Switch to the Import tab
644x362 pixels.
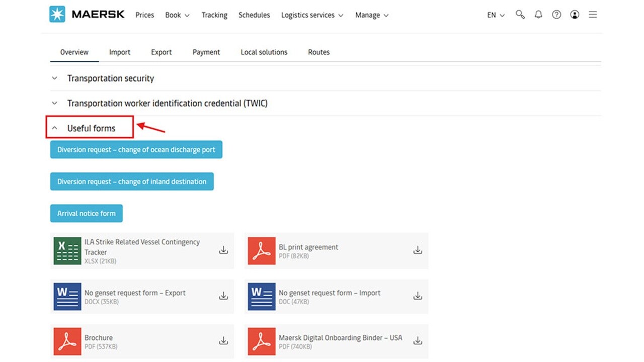pyautogui.click(x=120, y=52)
